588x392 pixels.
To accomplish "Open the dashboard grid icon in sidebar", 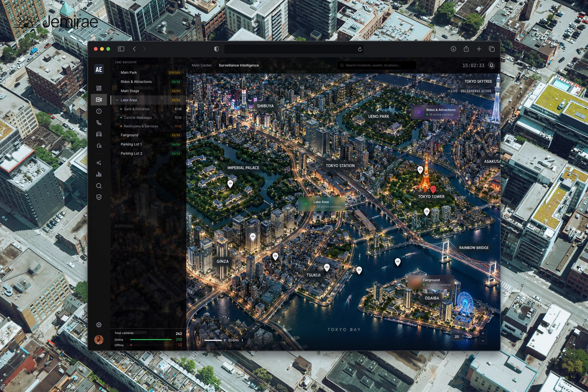I will click(99, 88).
